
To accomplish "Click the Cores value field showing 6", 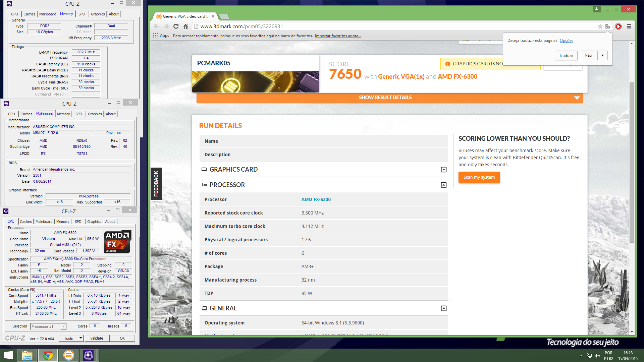I will point(95,326).
